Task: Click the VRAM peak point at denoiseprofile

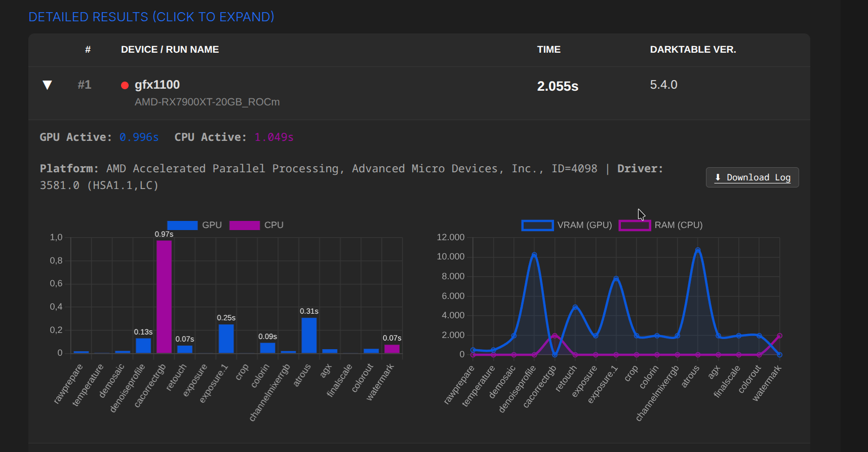Action: 534,255
